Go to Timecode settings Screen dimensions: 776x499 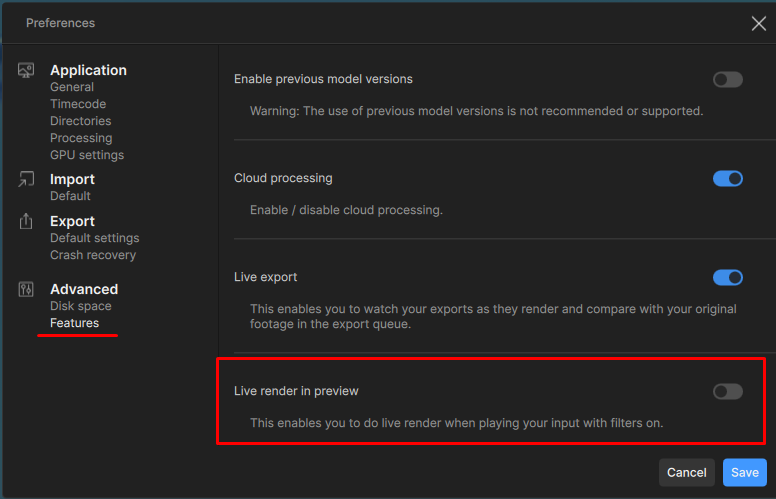78,105
